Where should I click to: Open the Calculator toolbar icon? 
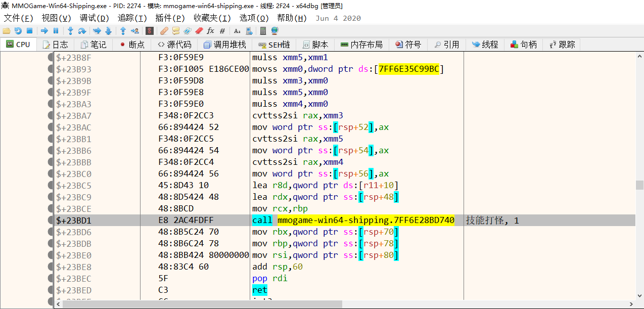(263, 31)
